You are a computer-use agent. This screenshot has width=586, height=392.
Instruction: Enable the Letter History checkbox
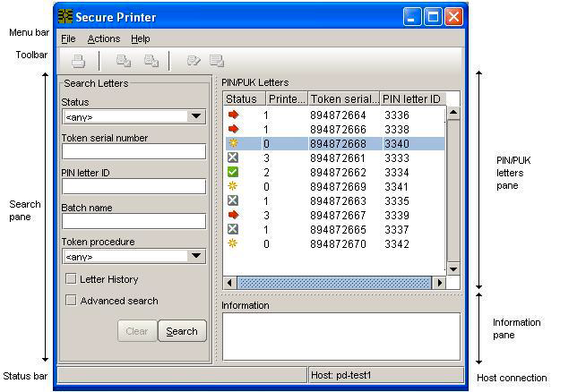point(71,279)
